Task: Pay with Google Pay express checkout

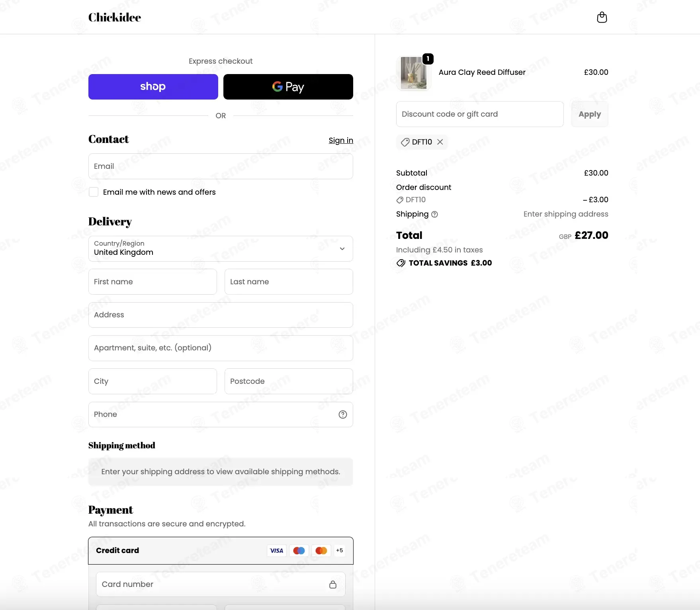Action: click(x=288, y=87)
